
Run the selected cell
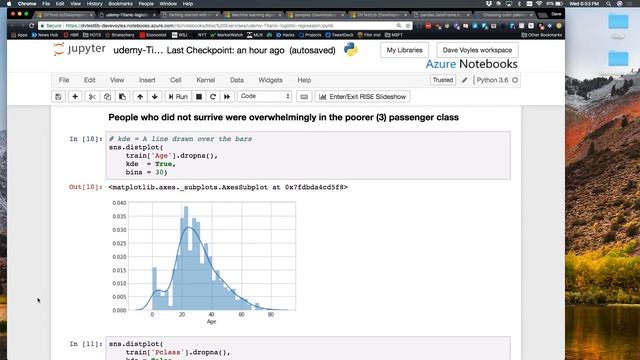178,97
